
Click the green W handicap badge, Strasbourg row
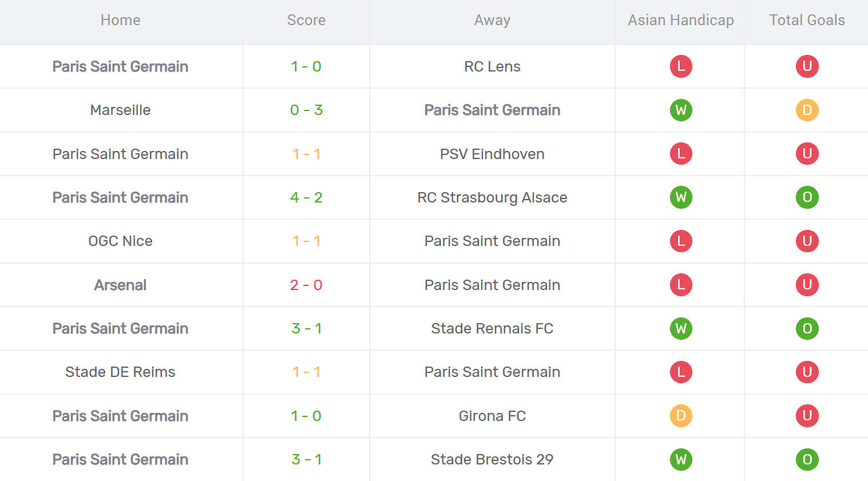pos(681,197)
